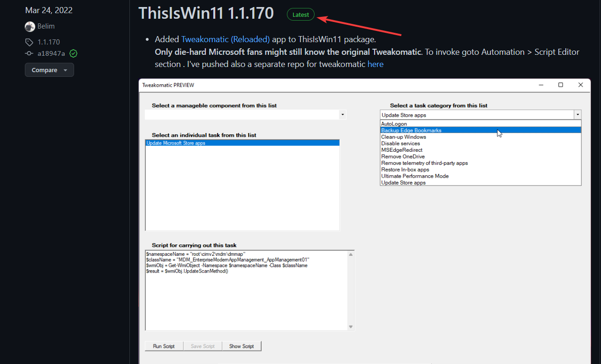Screen dimensions: 601x364
Task: Click the scroll-down arrow in the script box
Action: (350, 325)
